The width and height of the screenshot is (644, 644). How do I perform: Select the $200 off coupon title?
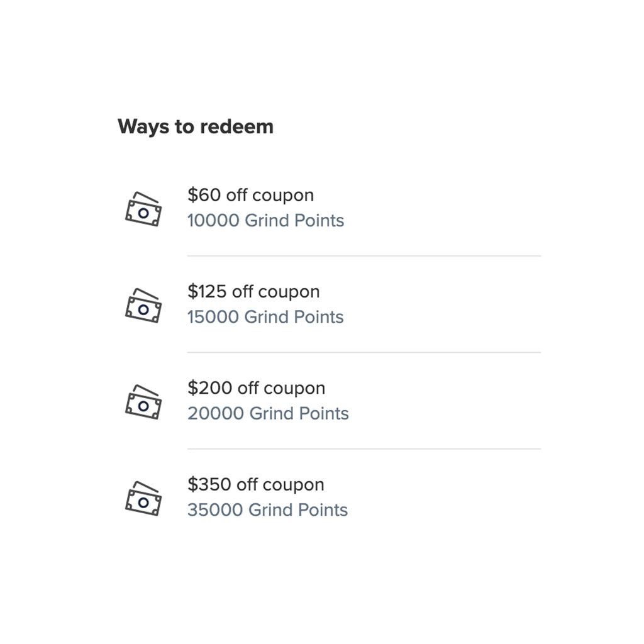click(257, 388)
